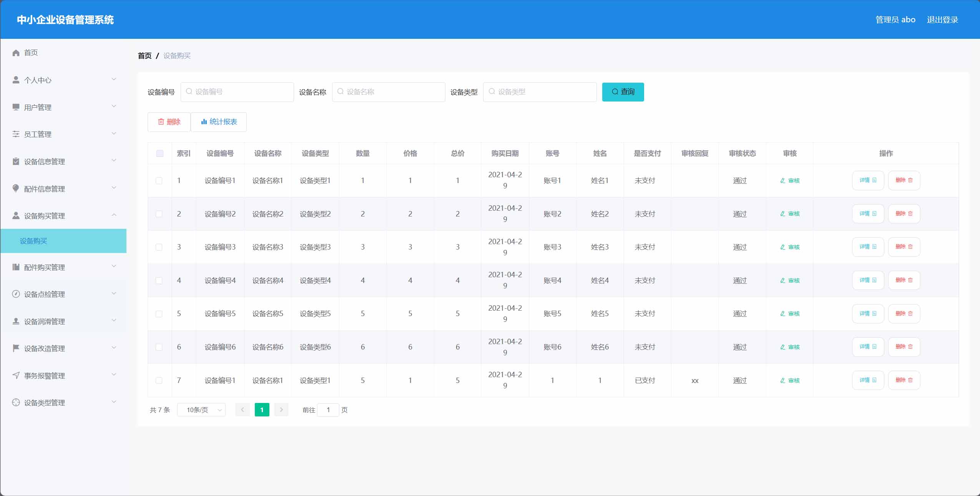
Task: Open the 设备改造管理 menu item
Action: pyautogui.click(x=63, y=348)
